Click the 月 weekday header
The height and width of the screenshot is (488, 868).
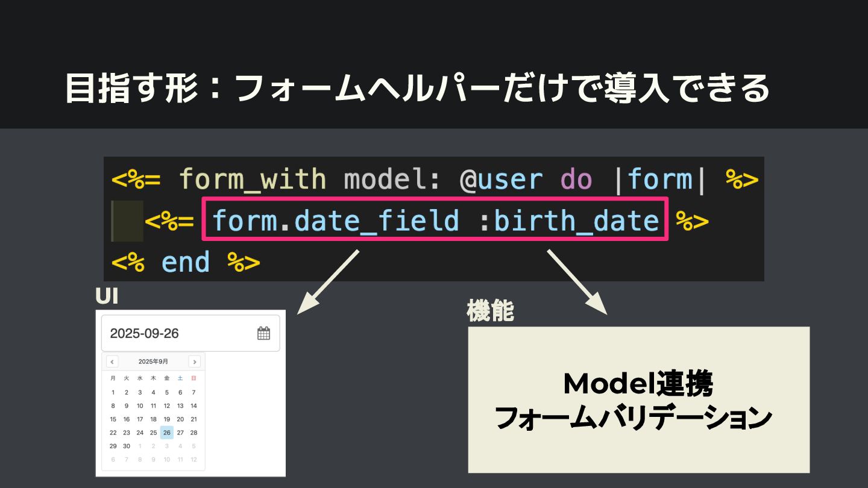click(113, 378)
